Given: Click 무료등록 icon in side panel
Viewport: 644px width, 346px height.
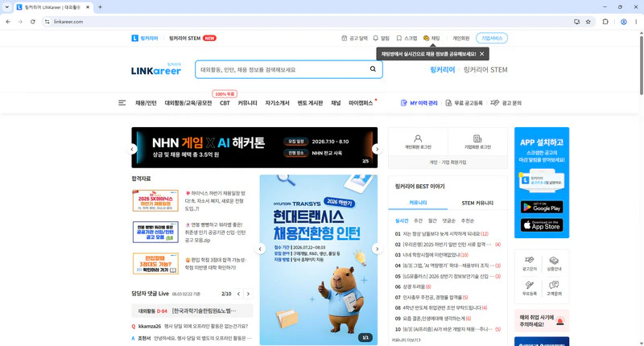Looking at the screenshot, I should (x=530, y=288).
